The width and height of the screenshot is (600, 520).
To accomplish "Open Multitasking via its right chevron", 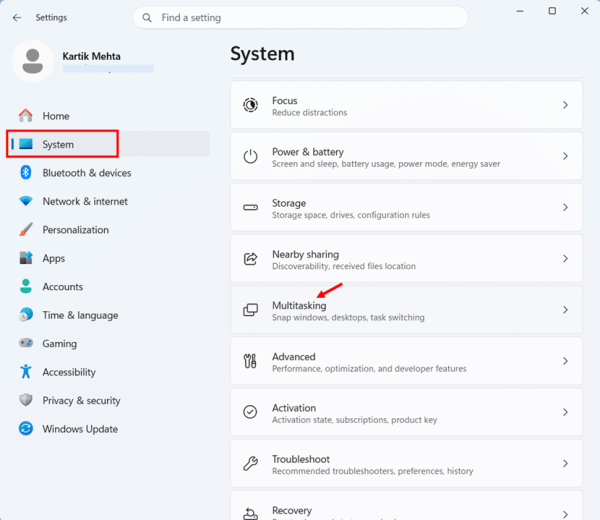I will tap(565, 310).
